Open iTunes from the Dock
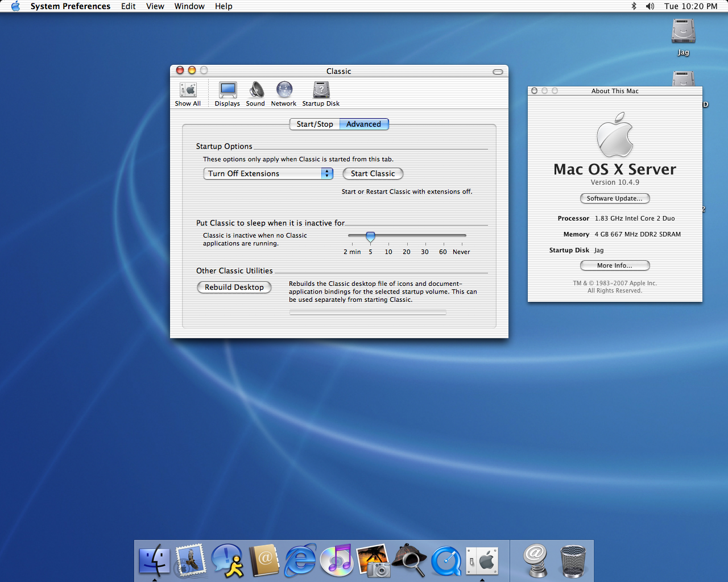The image size is (728, 582). click(337, 560)
